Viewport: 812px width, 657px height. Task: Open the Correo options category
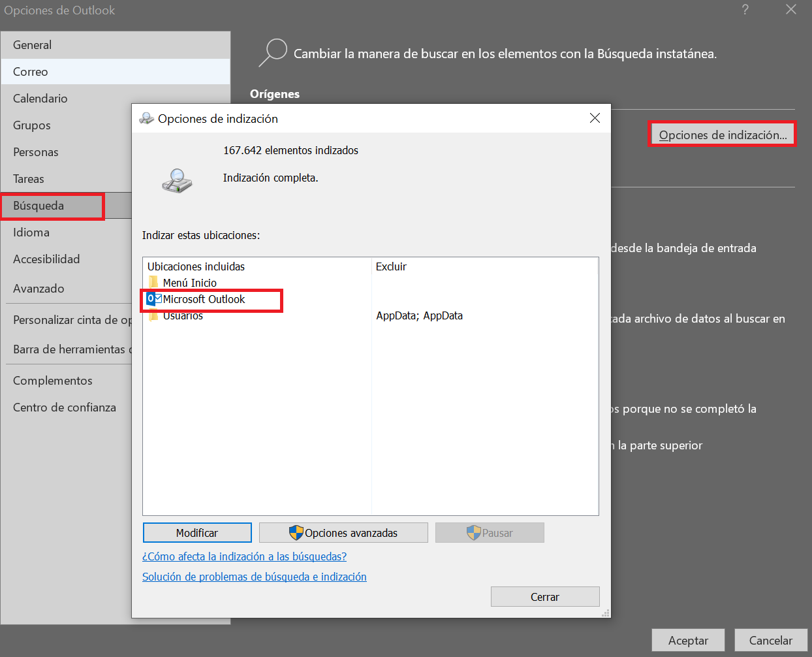coord(31,72)
